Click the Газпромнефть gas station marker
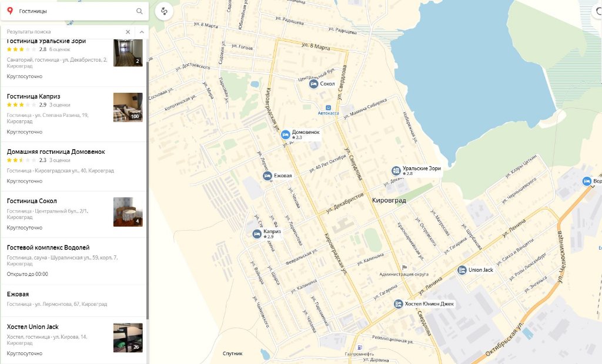This screenshot has width=602, height=364. pos(359,347)
